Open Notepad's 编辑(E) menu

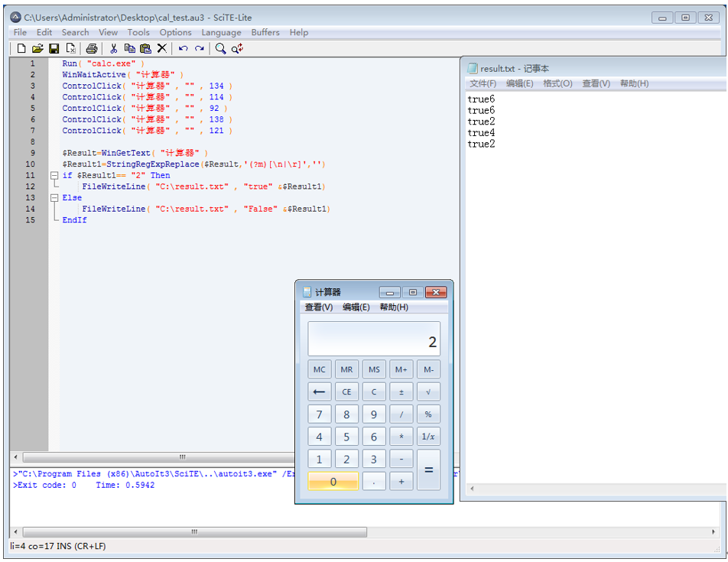(x=519, y=83)
